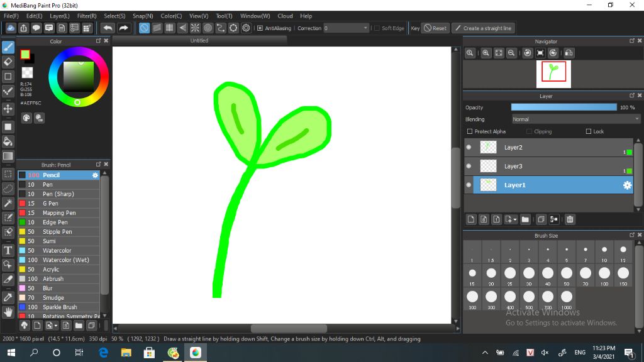Open the Layer1 settings gear

coord(627,185)
